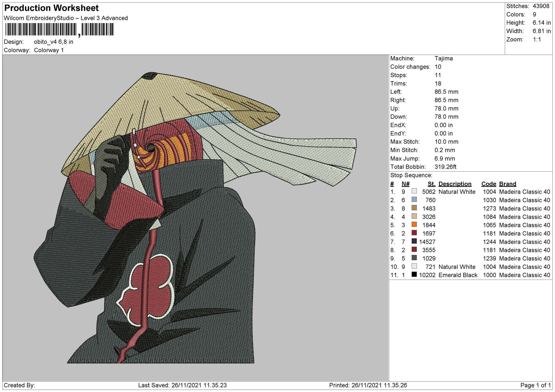Click stitch count '5062' in stop 1

pyautogui.click(x=429, y=192)
